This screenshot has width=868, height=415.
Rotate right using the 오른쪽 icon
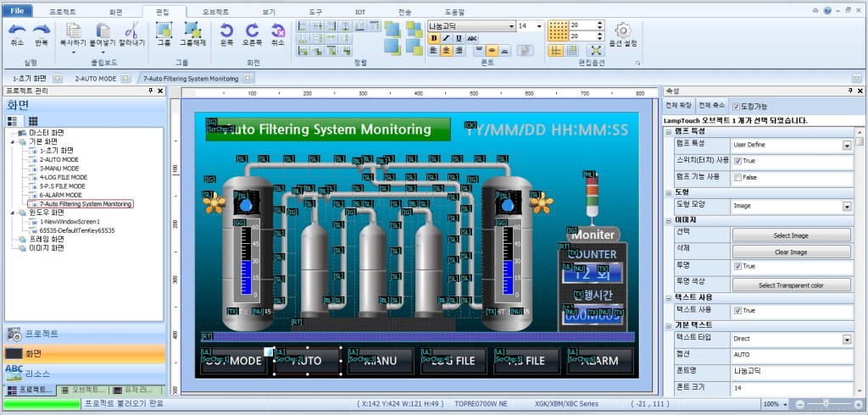[x=252, y=31]
